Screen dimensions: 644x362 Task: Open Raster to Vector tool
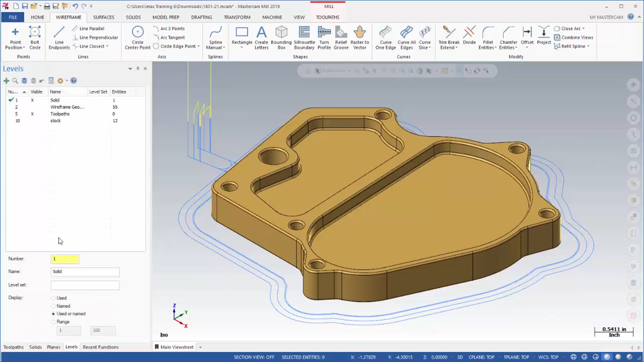coord(360,38)
